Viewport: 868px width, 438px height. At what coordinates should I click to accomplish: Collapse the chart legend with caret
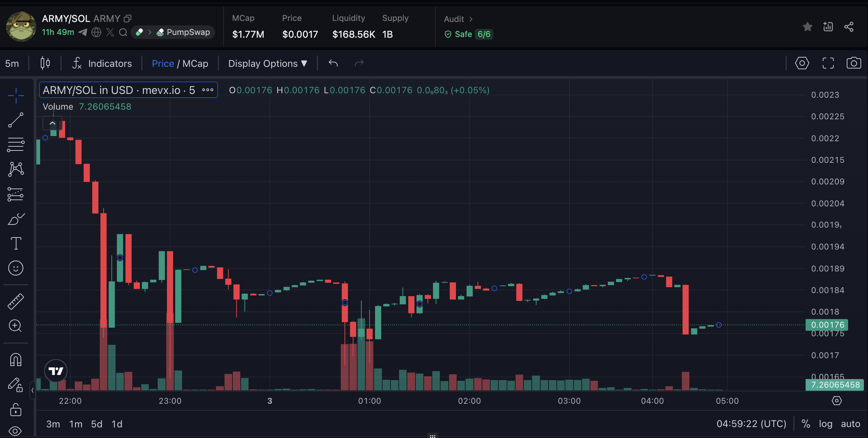[52, 123]
